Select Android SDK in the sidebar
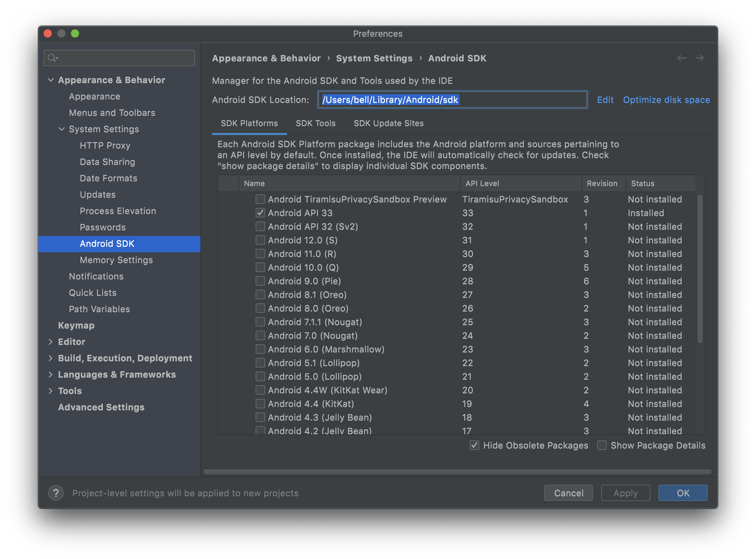Image resolution: width=756 pixels, height=559 pixels. [119, 244]
